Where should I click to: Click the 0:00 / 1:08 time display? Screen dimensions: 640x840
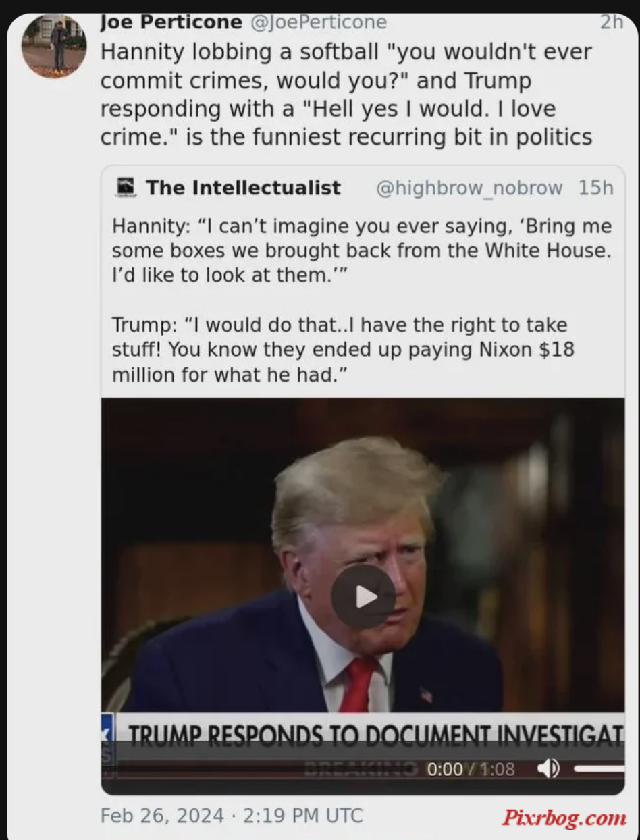click(471, 768)
